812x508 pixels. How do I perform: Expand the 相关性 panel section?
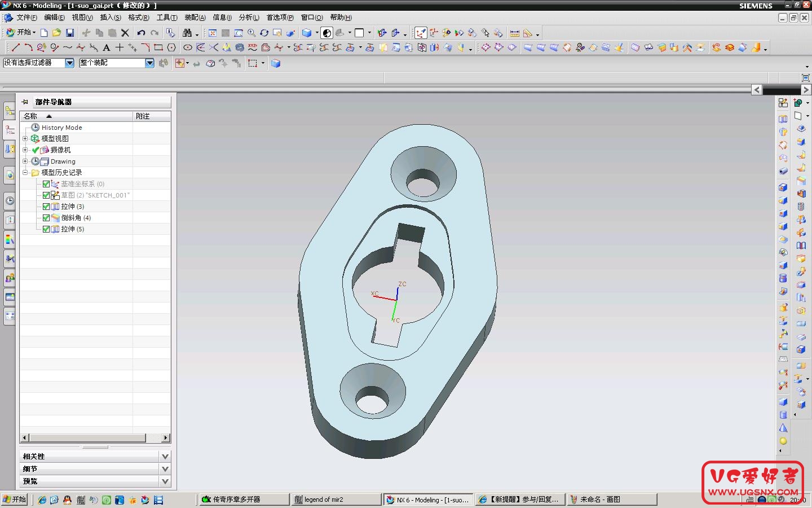[x=165, y=456]
